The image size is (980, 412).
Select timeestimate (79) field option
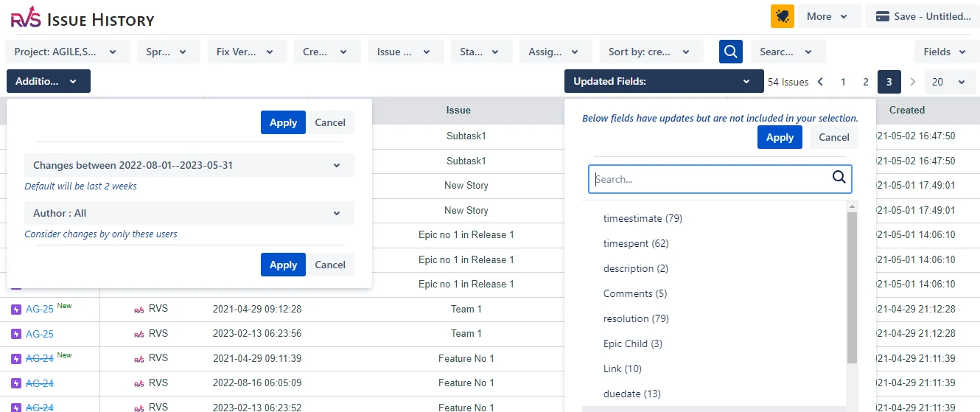click(643, 218)
